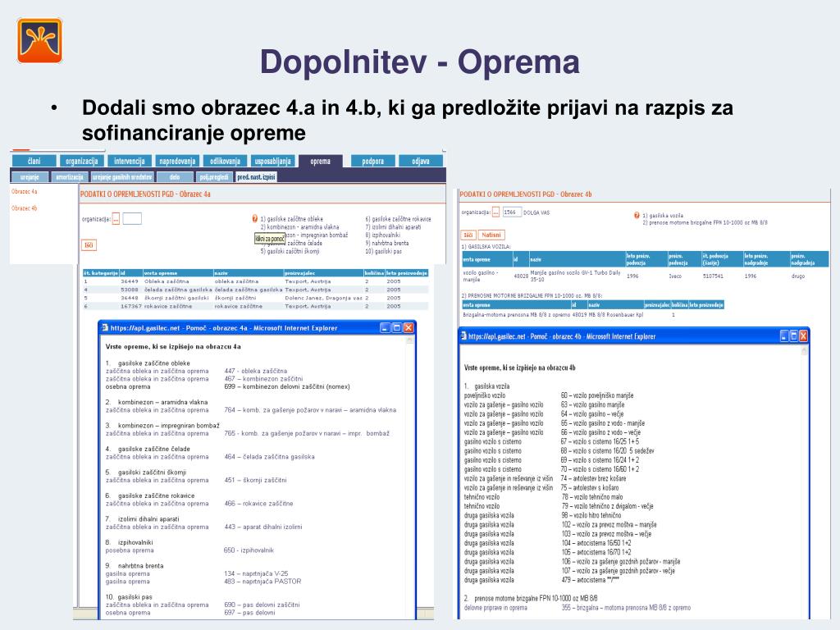The height and width of the screenshot is (630, 840).
Task: Click the proizvajalec column header in Obrazec 4a table
Action: coord(323,273)
